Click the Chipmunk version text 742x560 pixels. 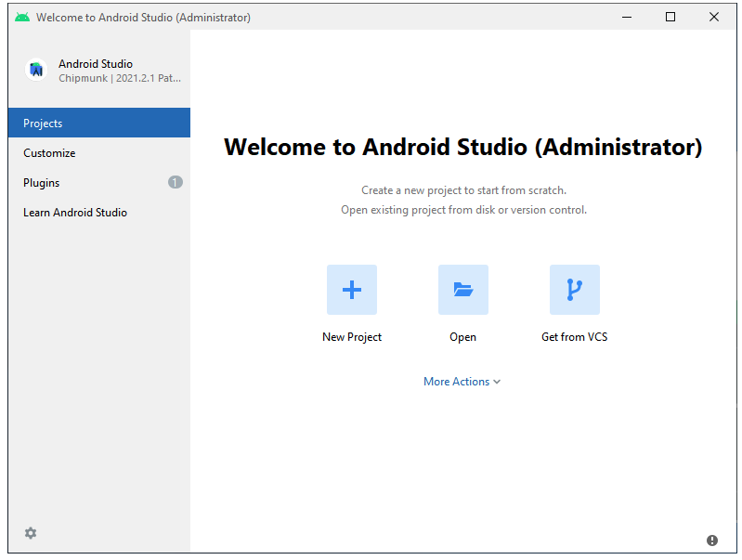(119, 79)
